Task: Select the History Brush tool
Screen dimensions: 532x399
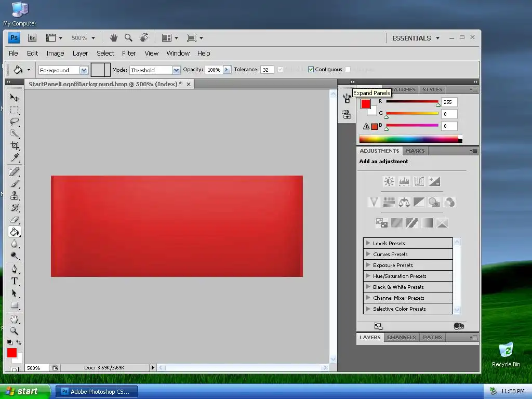Action: (x=14, y=208)
